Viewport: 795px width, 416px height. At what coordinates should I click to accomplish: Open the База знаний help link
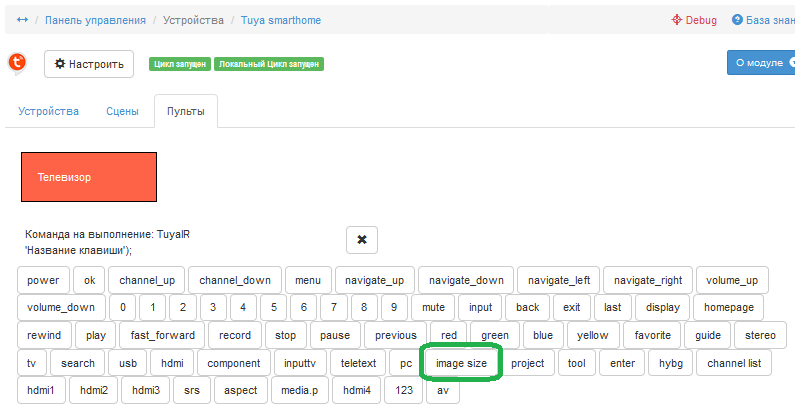(x=763, y=20)
